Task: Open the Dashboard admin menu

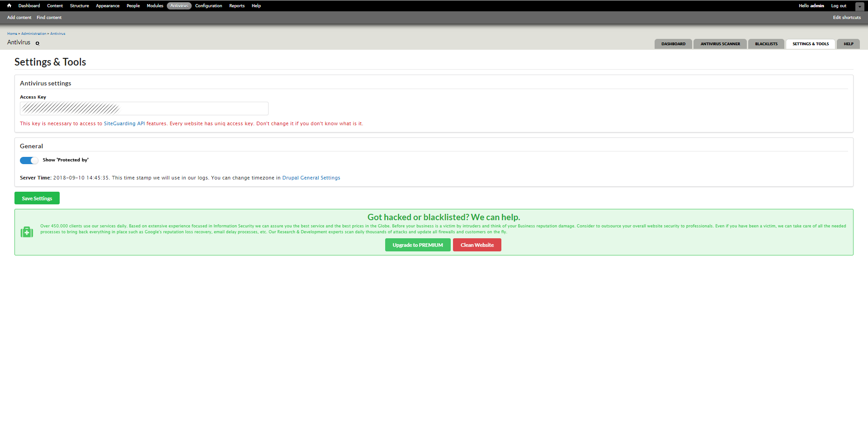Action: tap(29, 6)
